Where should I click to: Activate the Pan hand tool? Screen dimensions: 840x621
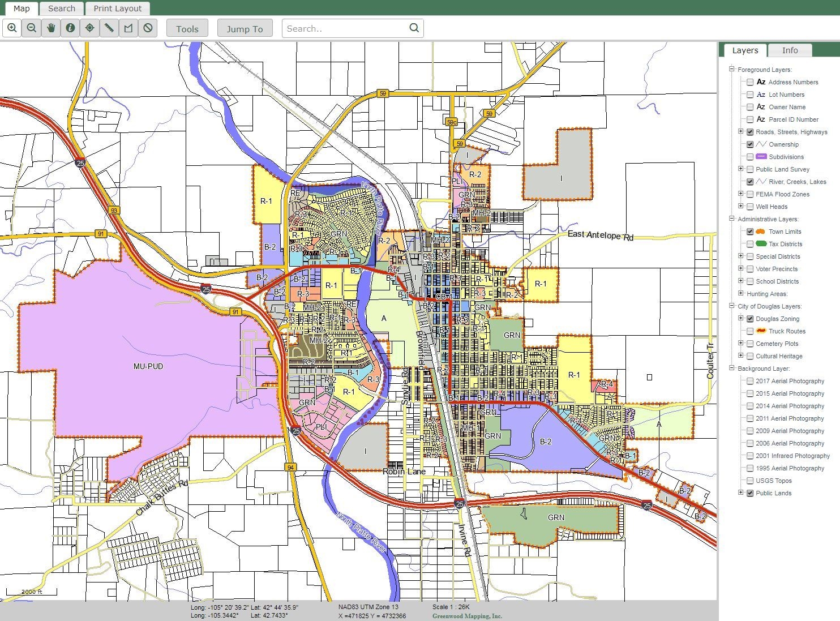pos(51,28)
